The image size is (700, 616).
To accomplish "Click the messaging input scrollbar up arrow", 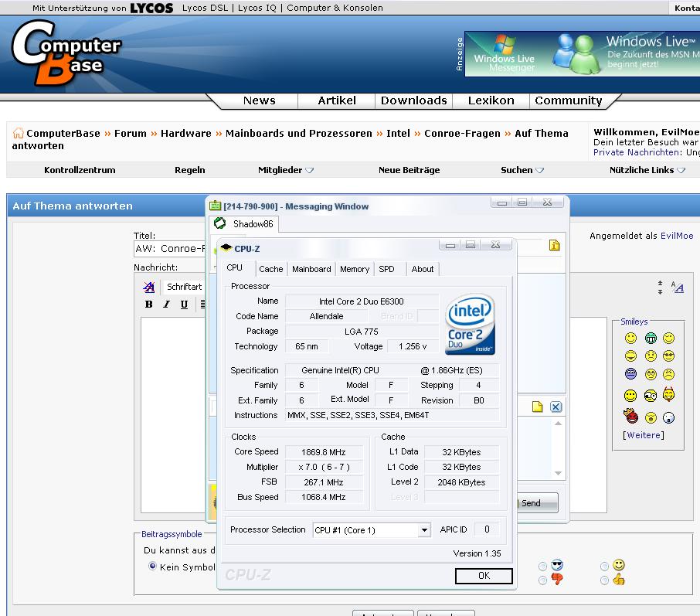I will pos(558,423).
